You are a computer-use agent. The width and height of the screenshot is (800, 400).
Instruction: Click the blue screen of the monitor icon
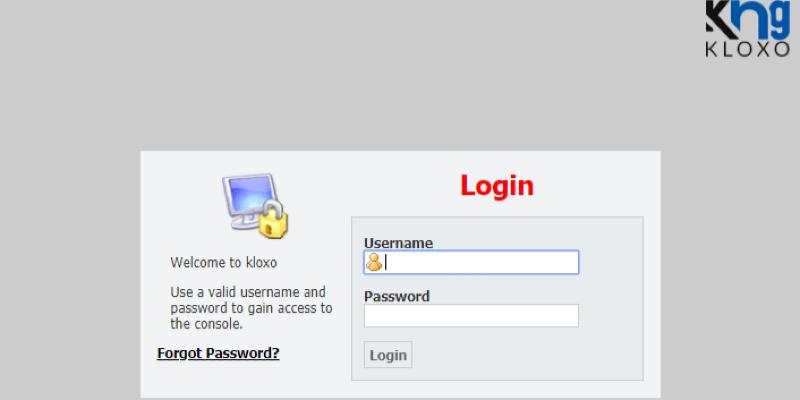pos(244,193)
